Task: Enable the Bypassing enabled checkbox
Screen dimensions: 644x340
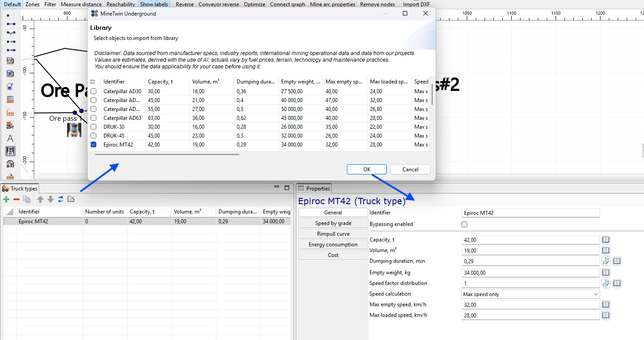Action: tap(465, 224)
